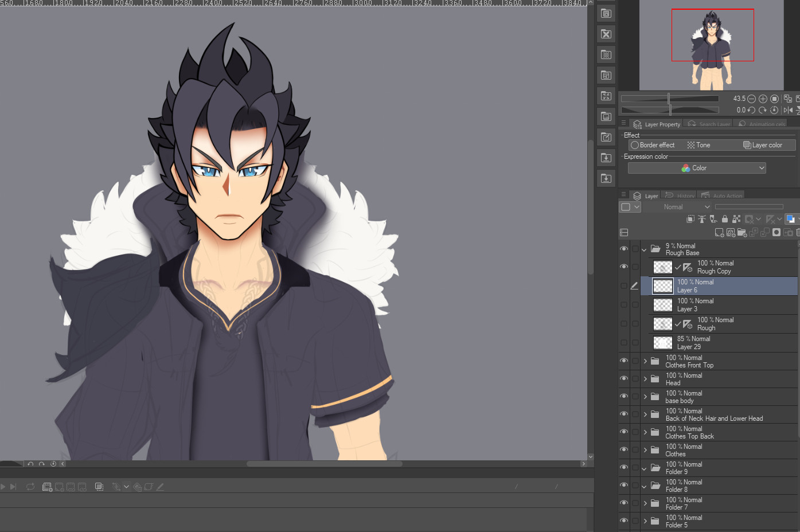Viewport: 800px width, 532px height.
Task: Select the Layer panel tab
Action: click(x=645, y=195)
